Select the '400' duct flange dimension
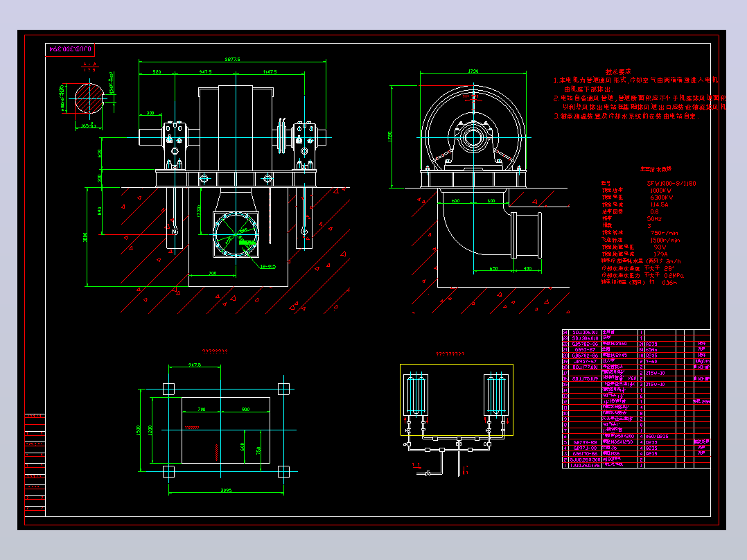The width and height of the screenshot is (747, 560). click(x=527, y=269)
